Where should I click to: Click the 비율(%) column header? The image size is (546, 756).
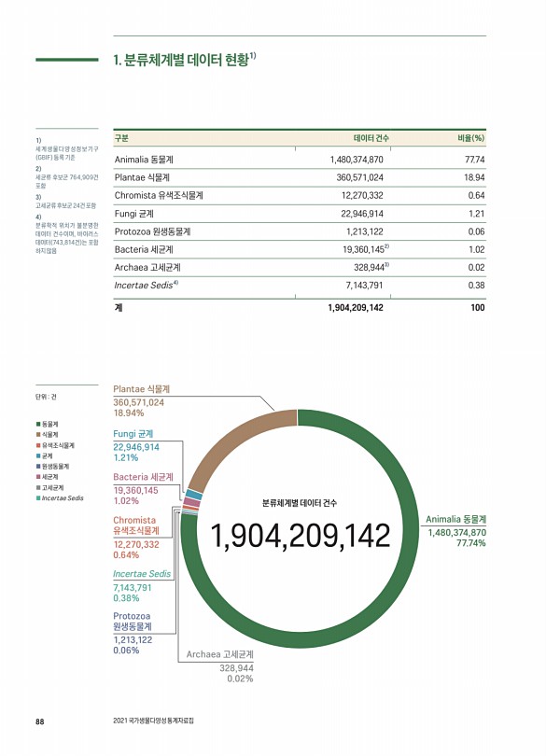tap(470, 138)
